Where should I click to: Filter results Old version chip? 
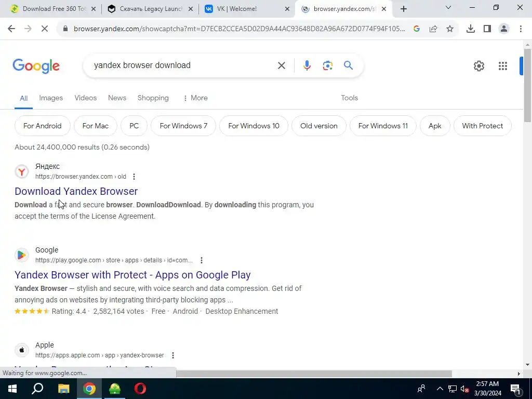[x=319, y=126]
